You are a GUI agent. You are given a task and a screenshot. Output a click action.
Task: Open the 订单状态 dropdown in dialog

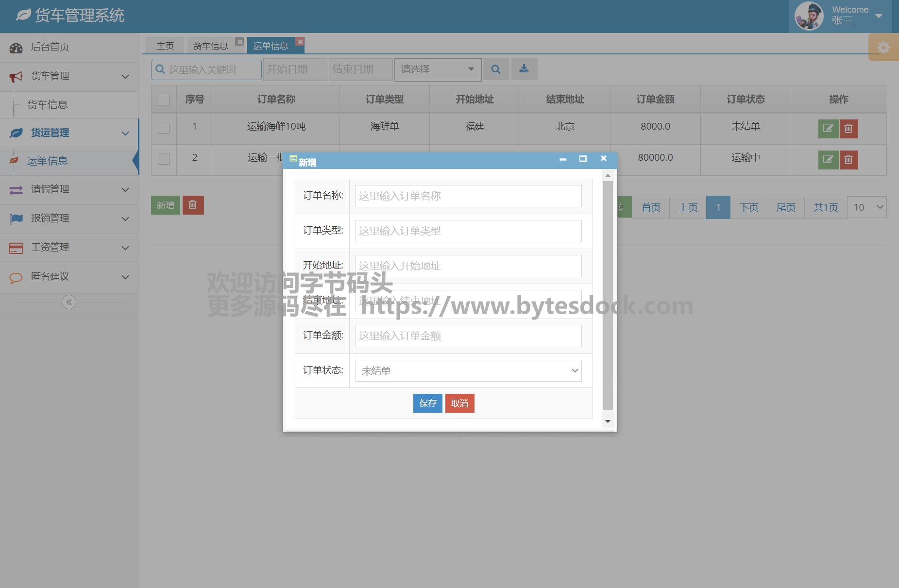click(468, 371)
